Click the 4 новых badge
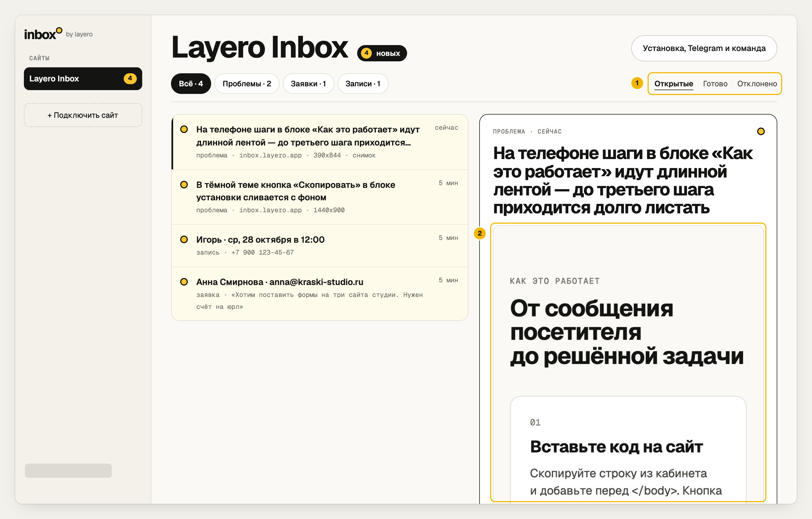 point(382,53)
